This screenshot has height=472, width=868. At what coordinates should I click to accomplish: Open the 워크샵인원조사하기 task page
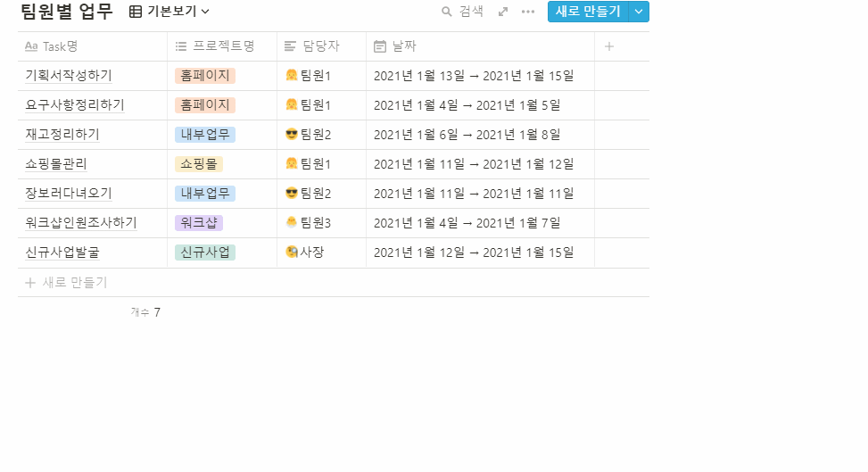[x=81, y=223]
